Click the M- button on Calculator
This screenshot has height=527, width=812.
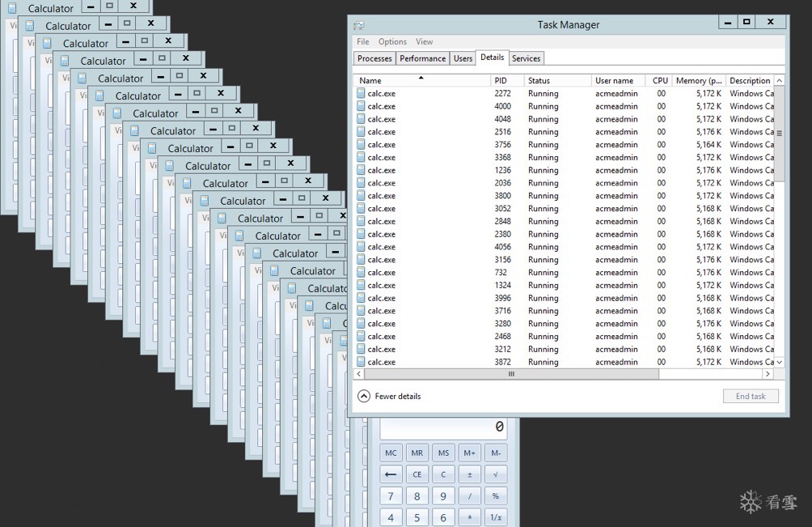click(496, 453)
